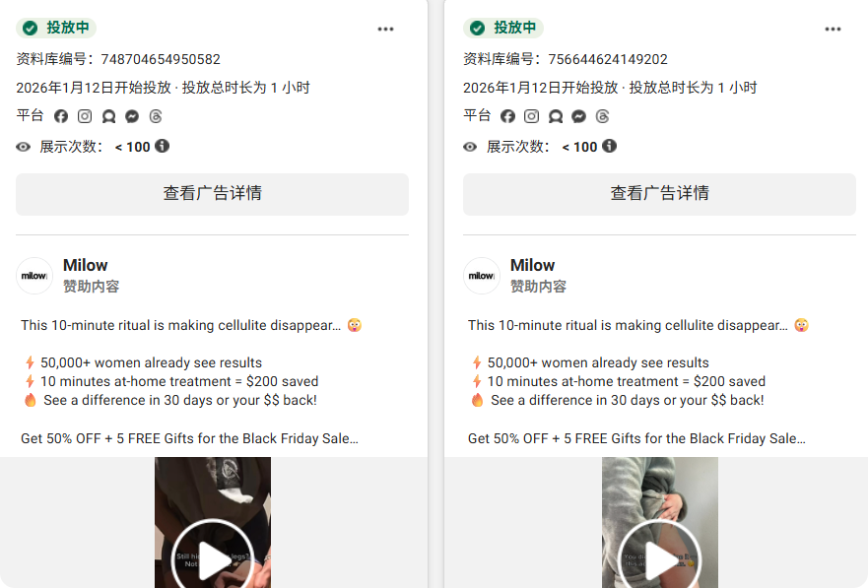
Task: Click the Milow profile avatar on the right ad
Action: tap(482, 275)
